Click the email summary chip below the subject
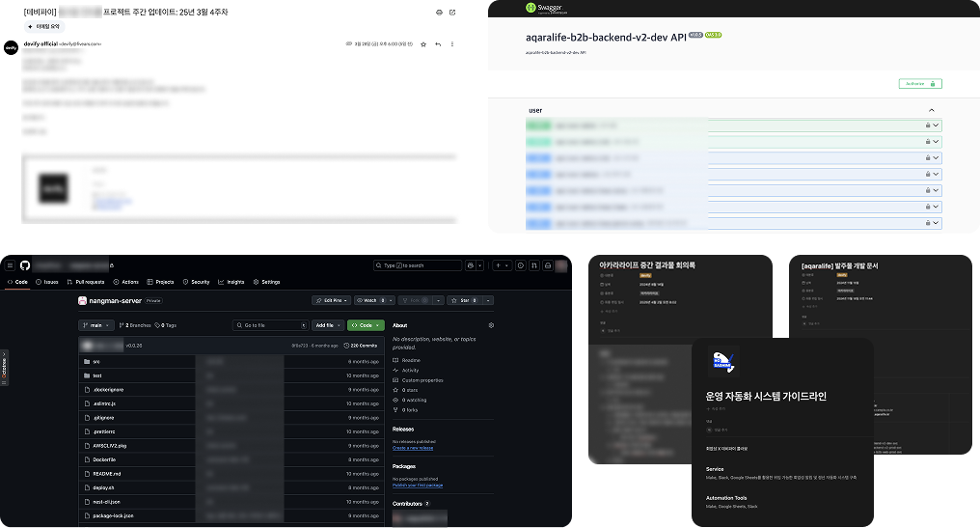The image size is (980, 528). point(44,26)
